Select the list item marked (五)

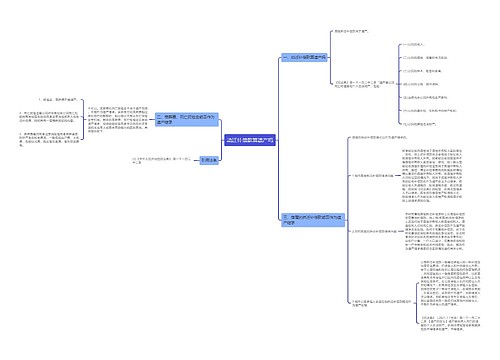(x=425, y=98)
